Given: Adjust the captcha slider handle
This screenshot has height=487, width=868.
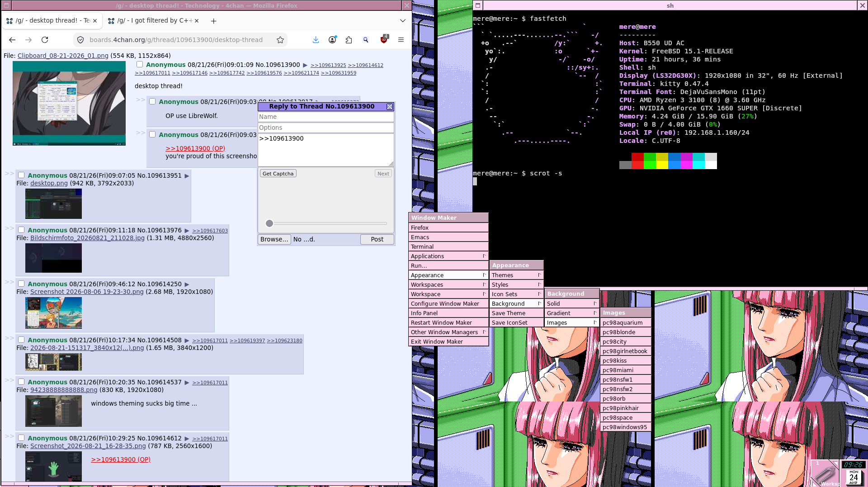Looking at the screenshot, I should coord(269,223).
